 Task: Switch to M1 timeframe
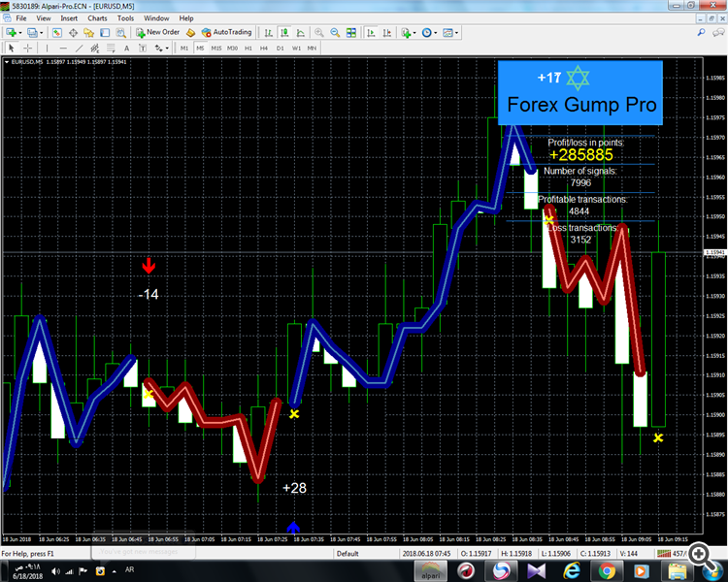[x=184, y=48]
